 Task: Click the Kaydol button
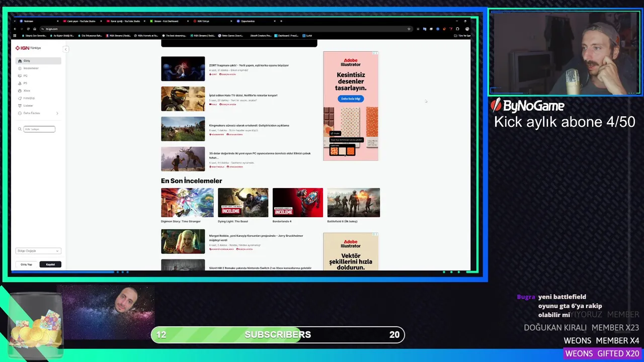[50, 264]
